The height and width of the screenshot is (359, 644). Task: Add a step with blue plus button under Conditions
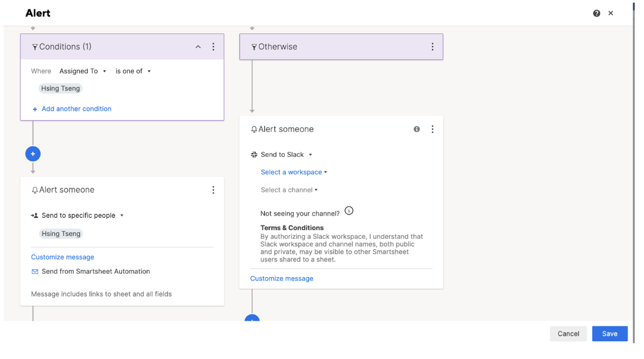coord(33,154)
